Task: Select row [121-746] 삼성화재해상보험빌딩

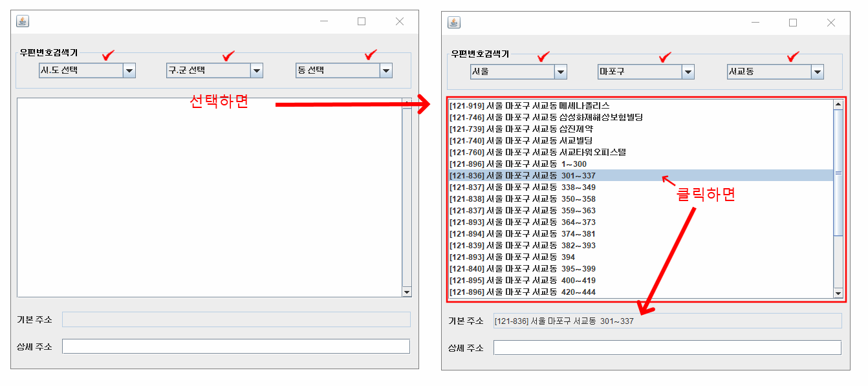Action: [640, 117]
